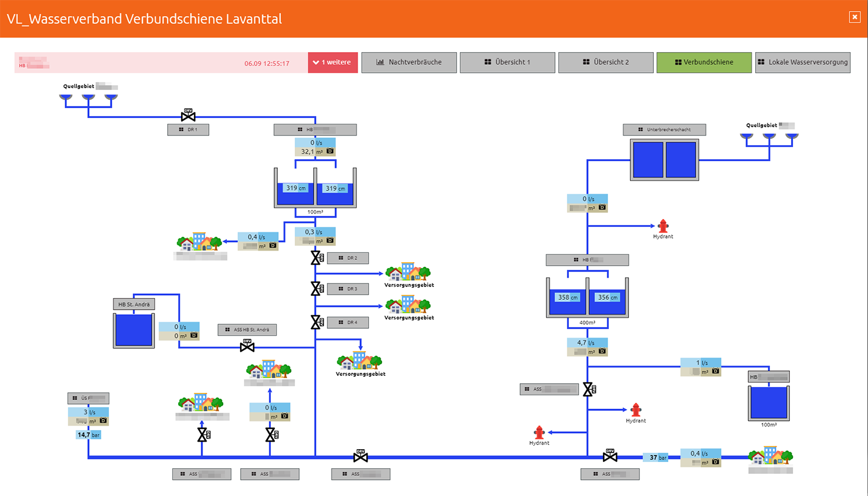Click the HB St. Andrä tank graphic
This screenshot has height=496, width=868.
(134, 330)
